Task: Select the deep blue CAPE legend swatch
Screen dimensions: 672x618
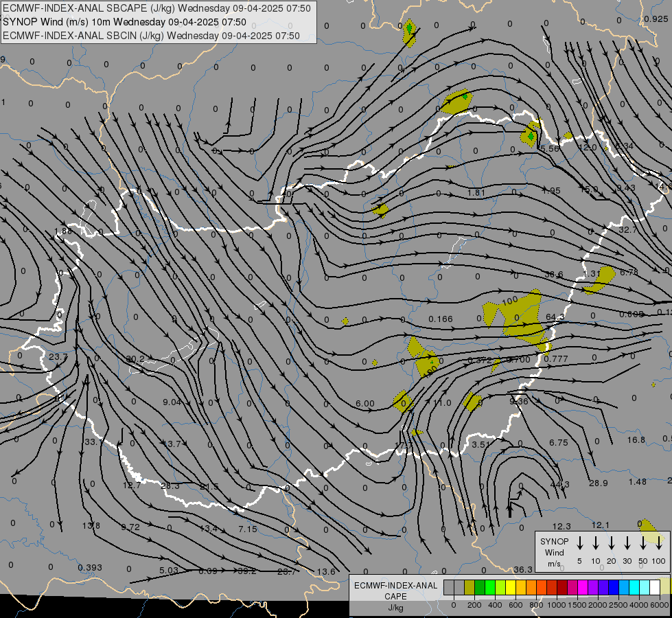Action: pyautogui.click(x=613, y=588)
